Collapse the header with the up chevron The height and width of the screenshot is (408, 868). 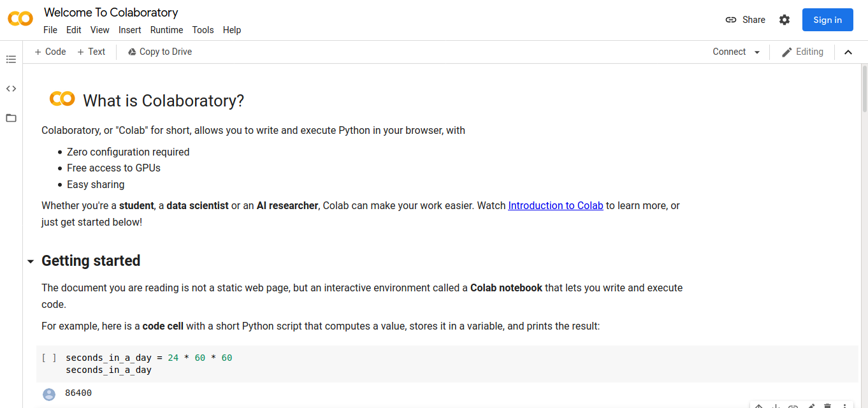pos(848,52)
